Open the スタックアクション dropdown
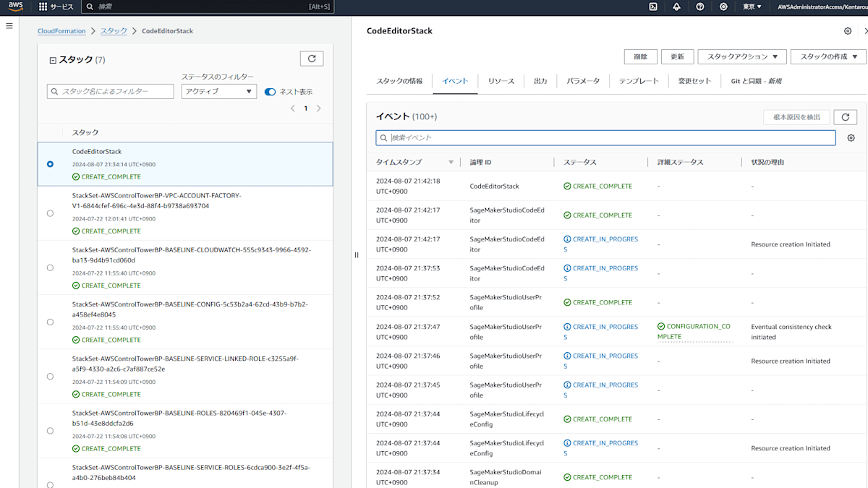This screenshot has height=488, width=868. click(741, 56)
